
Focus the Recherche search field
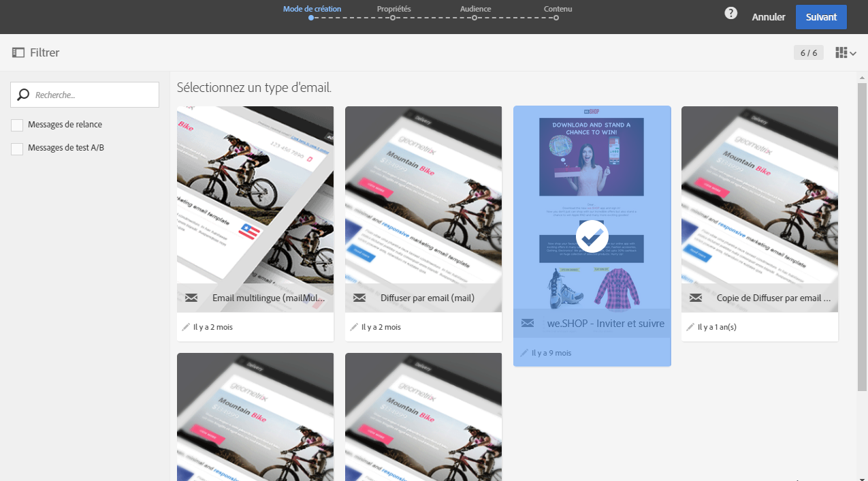pos(84,95)
